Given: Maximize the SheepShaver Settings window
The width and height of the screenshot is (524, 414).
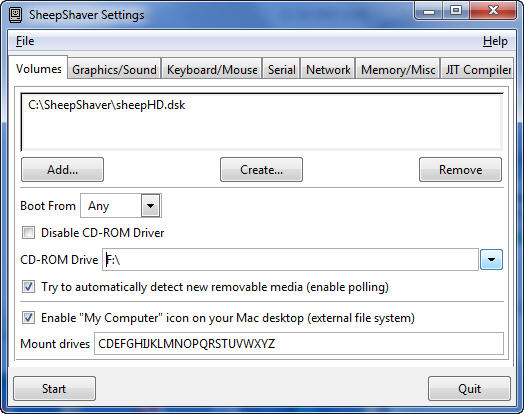Looking at the screenshot, I should 456,11.
